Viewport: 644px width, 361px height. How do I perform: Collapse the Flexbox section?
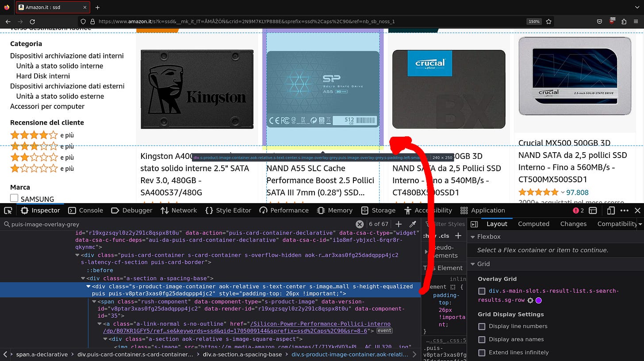pyautogui.click(x=474, y=237)
